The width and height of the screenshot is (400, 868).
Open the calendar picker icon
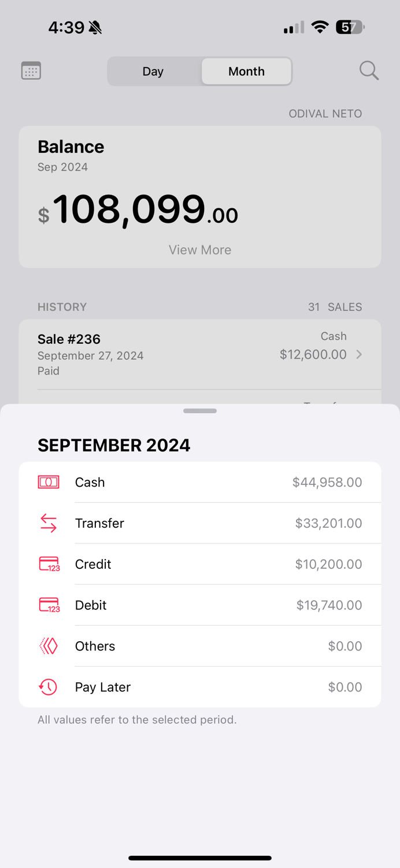coord(31,70)
